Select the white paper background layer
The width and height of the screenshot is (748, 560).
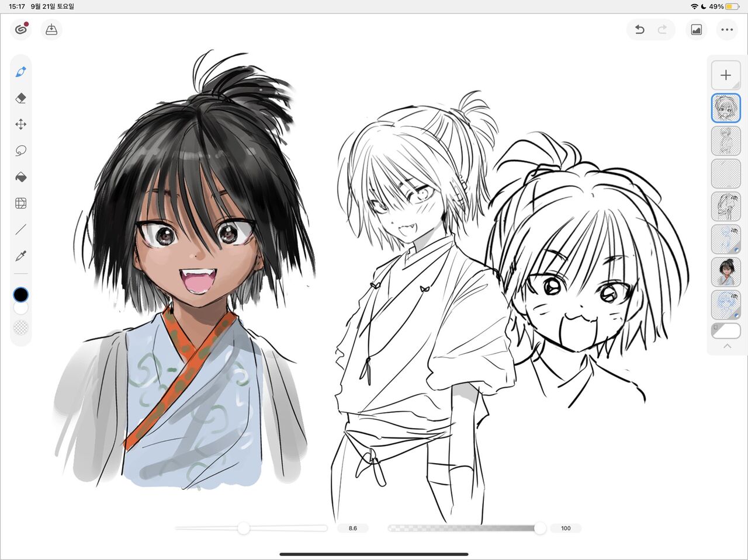(x=726, y=331)
